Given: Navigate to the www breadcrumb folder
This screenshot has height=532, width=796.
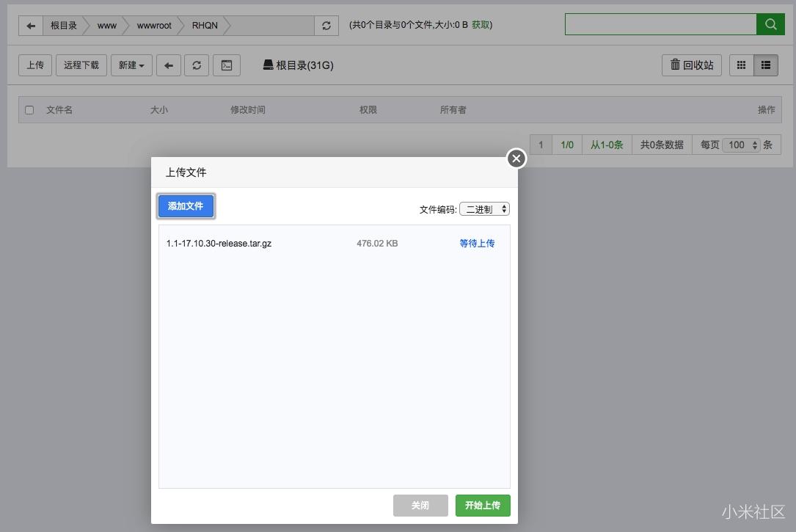Looking at the screenshot, I should (106, 25).
